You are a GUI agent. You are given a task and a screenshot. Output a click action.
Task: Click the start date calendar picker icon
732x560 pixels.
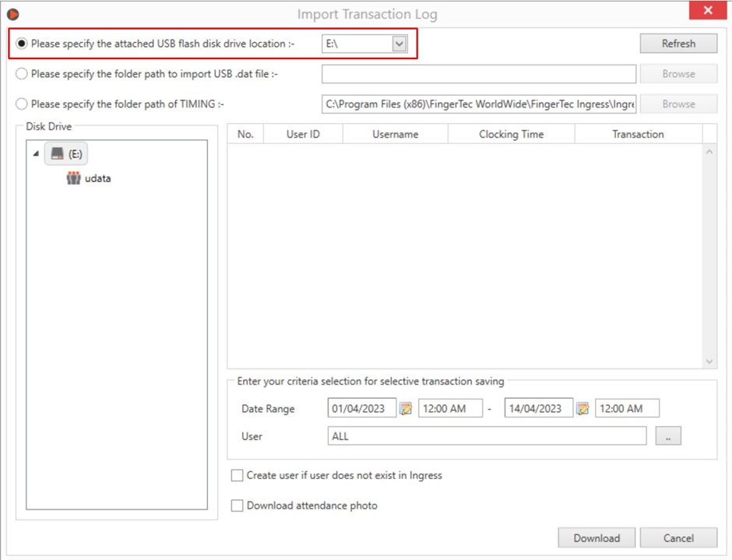point(406,409)
